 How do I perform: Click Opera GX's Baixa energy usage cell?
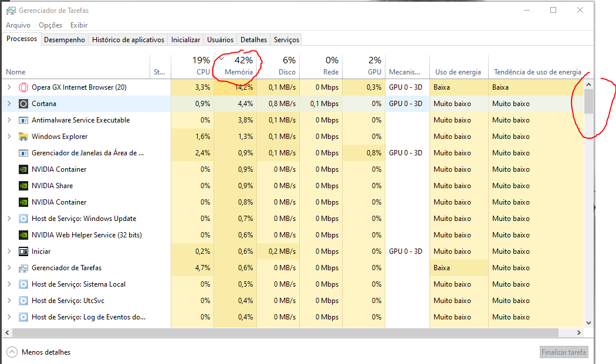[459, 87]
